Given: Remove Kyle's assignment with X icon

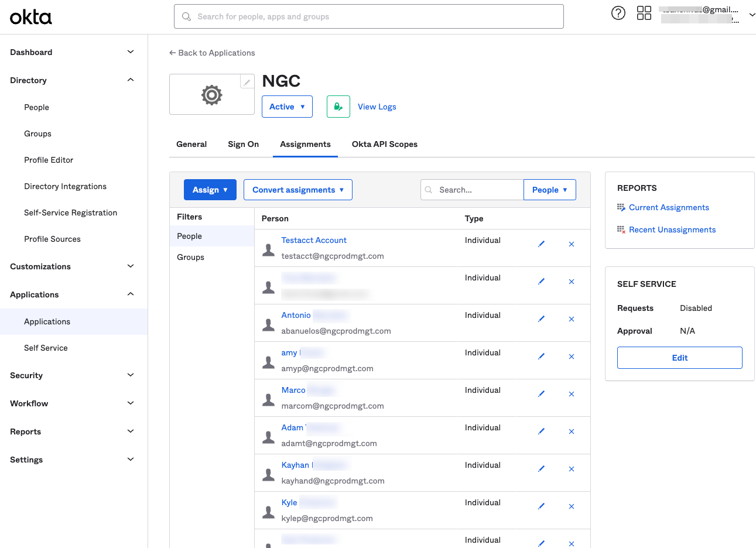Looking at the screenshot, I should pyautogui.click(x=571, y=506).
